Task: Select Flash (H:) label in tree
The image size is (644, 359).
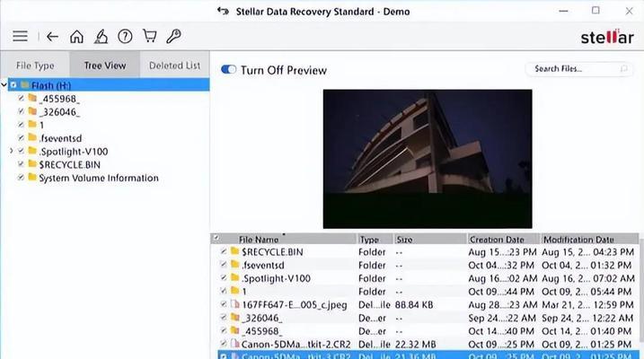Action: click(x=51, y=85)
